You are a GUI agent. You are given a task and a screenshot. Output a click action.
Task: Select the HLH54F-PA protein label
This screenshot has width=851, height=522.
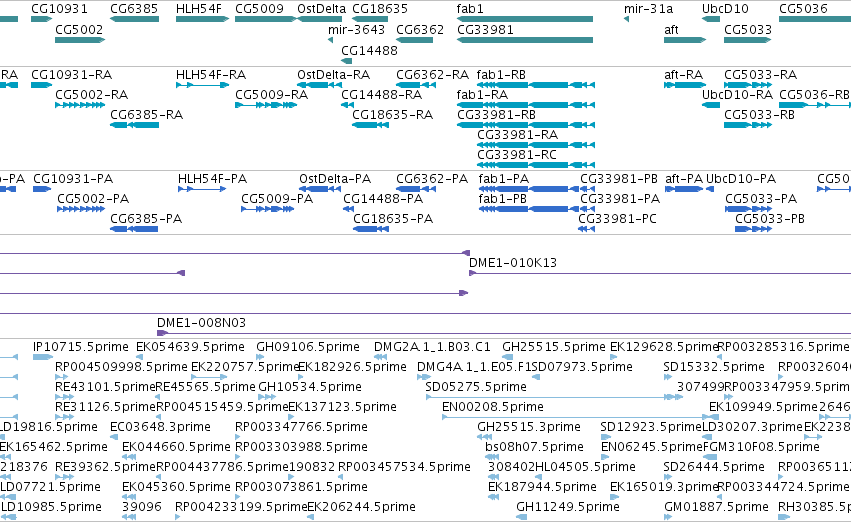pos(212,179)
